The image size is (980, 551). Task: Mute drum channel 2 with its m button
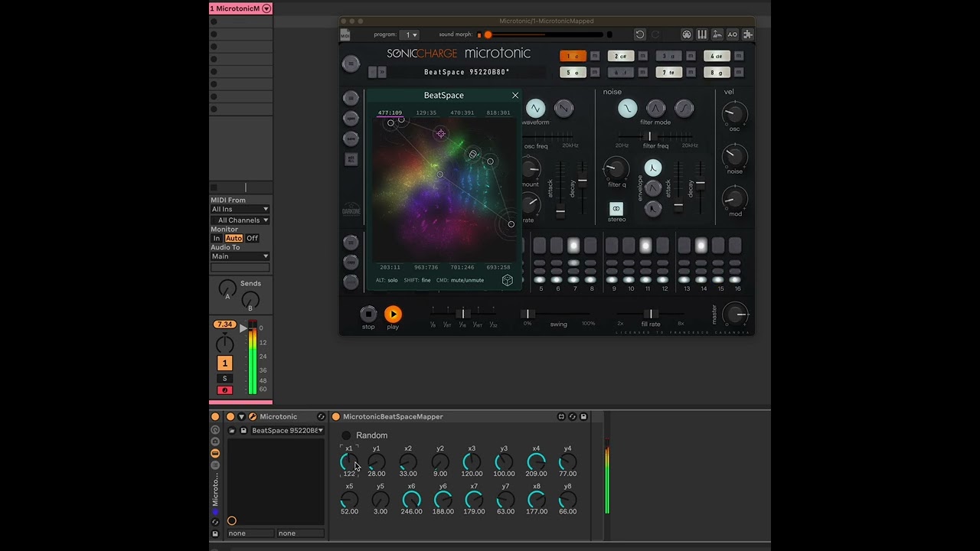pos(643,56)
